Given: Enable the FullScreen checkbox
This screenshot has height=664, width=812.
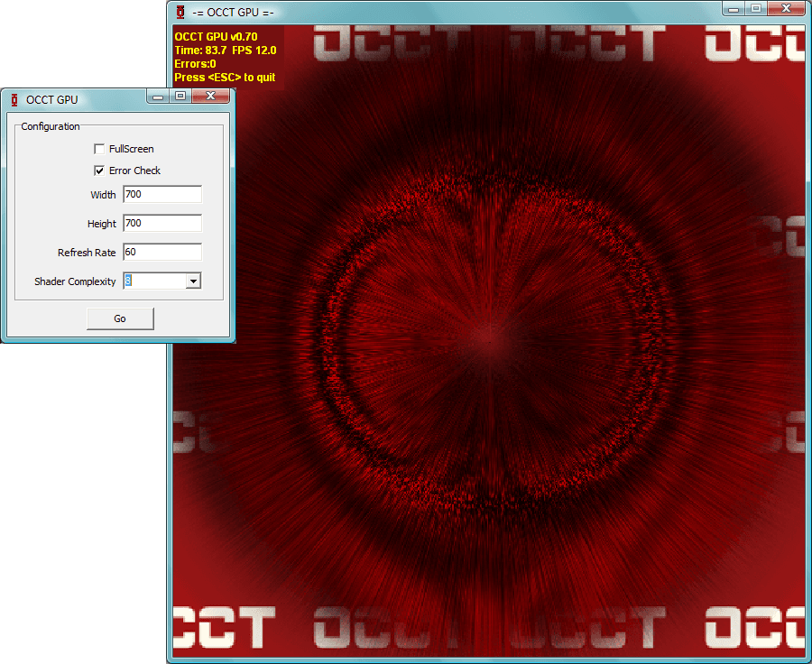Looking at the screenshot, I should coord(99,149).
